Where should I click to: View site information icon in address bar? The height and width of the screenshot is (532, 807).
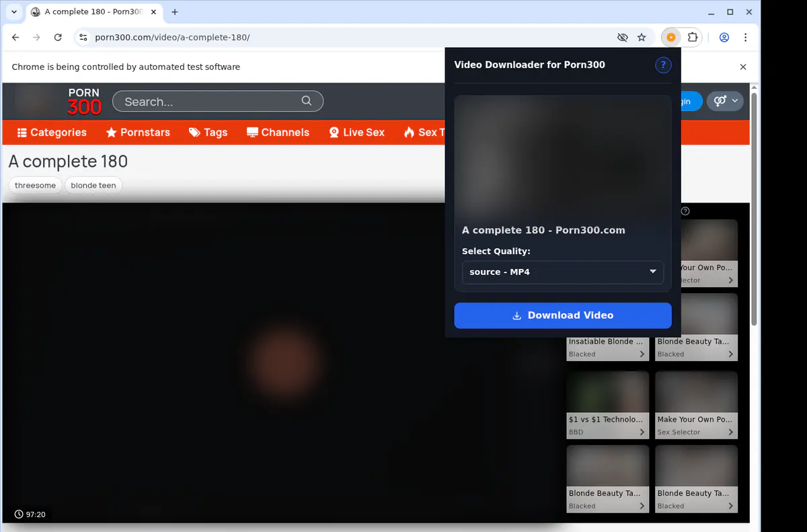pyautogui.click(x=83, y=38)
